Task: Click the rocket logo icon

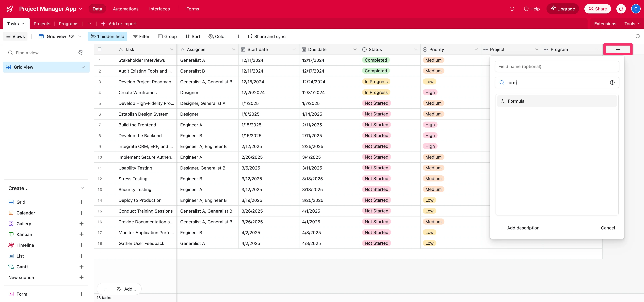Action: (10, 9)
